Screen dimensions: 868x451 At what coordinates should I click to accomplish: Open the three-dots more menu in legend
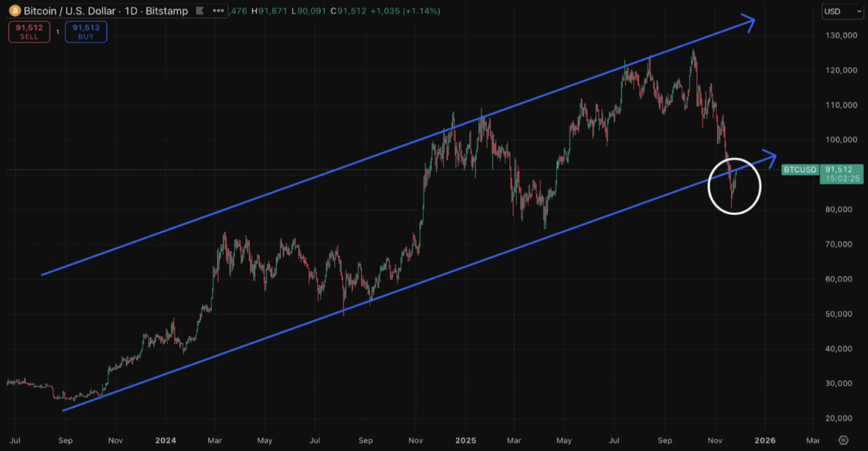218,11
